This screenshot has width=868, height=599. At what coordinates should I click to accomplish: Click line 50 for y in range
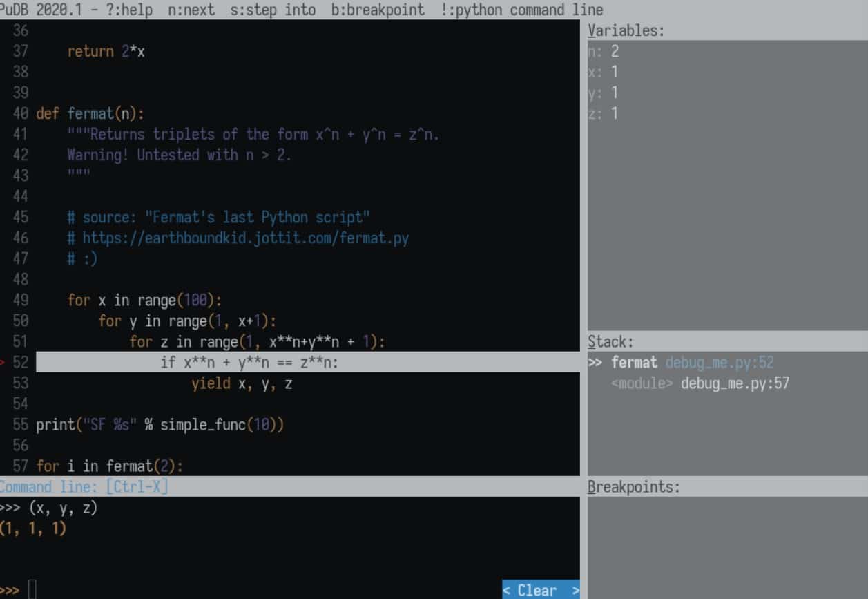point(187,321)
